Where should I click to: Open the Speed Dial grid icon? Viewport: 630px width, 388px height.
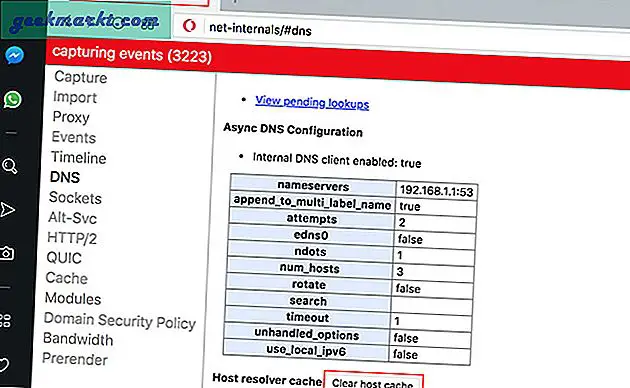pyautogui.click(x=5, y=320)
